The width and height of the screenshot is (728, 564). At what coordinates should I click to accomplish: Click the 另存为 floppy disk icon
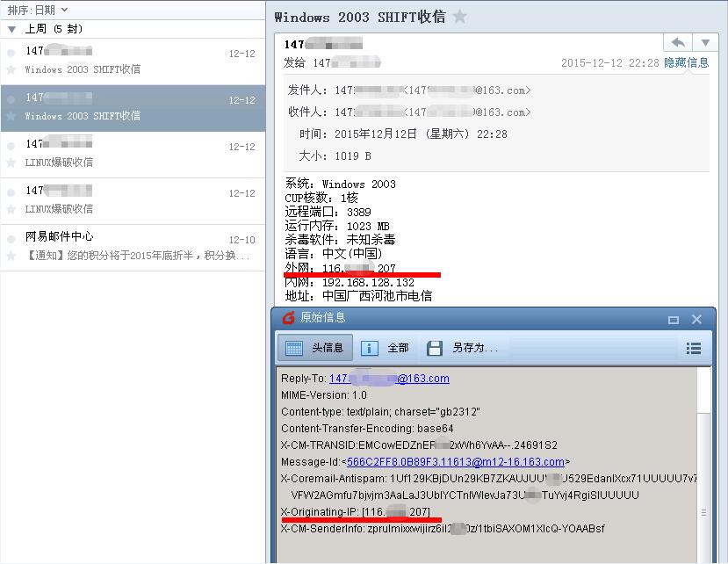(x=434, y=348)
